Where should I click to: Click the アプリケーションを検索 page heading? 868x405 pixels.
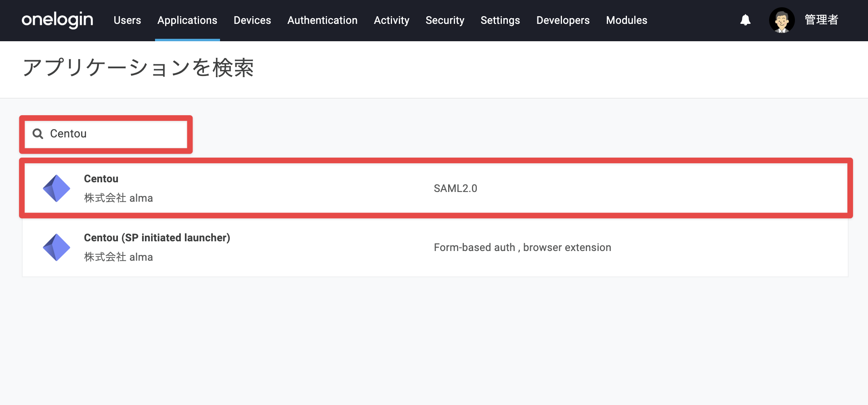[x=138, y=67]
